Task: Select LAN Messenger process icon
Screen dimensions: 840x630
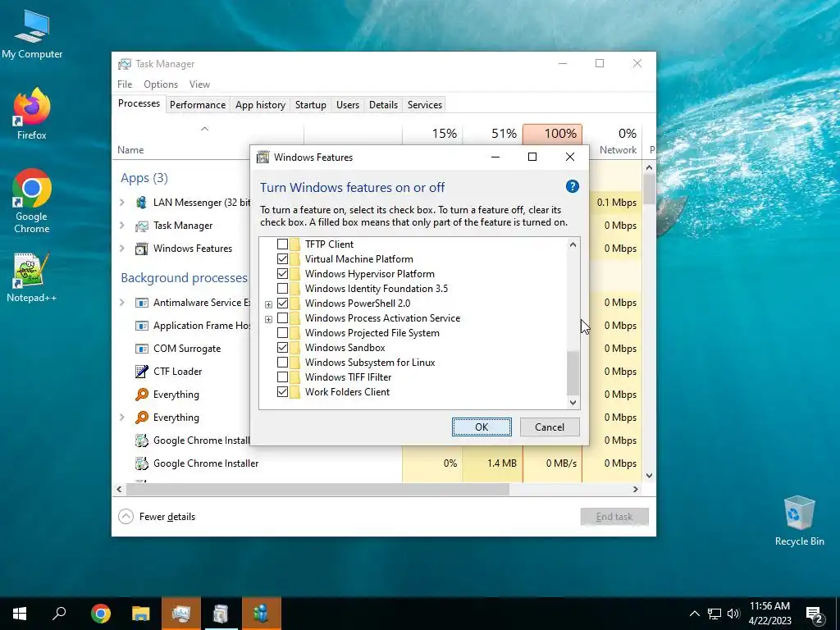Action: (141, 203)
